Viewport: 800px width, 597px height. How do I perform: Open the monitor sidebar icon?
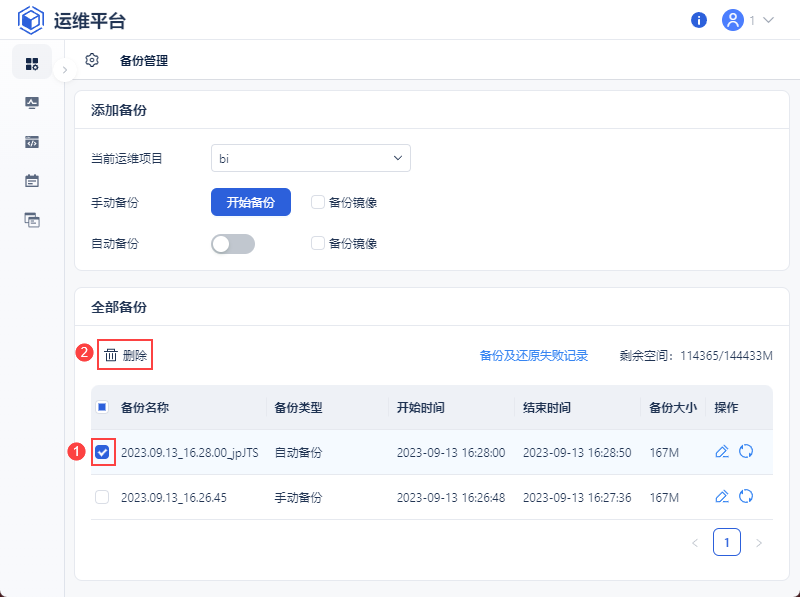click(32, 103)
